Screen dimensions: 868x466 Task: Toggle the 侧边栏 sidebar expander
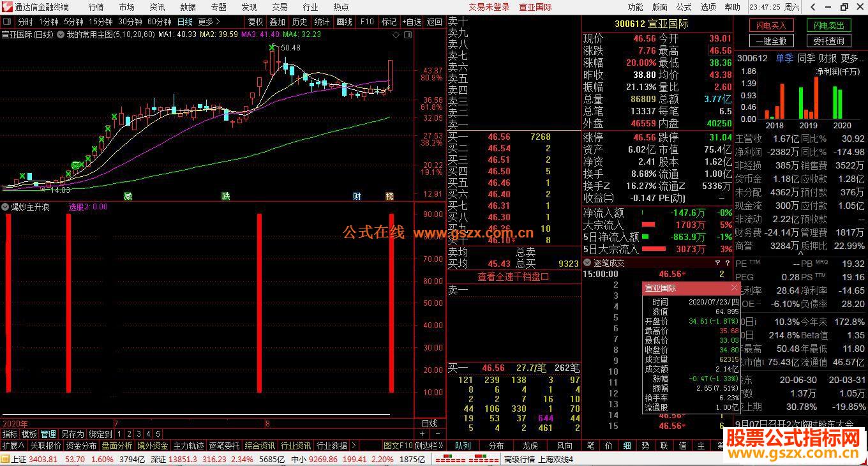click(430, 446)
